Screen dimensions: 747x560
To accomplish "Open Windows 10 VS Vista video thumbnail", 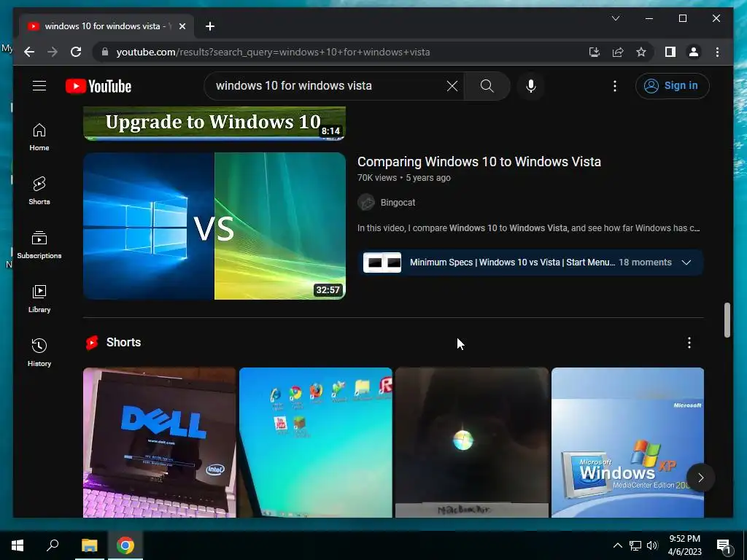I will 214,226.
